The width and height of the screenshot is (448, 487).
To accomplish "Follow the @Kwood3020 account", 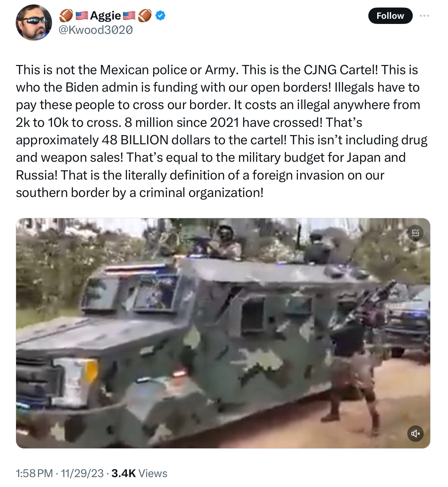I will pos(390,16).
